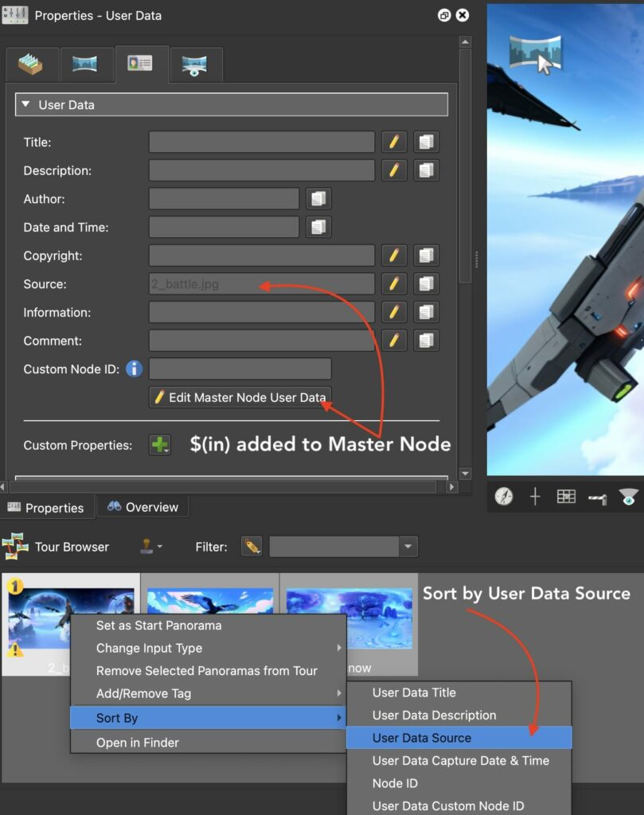Click scroll down arrow in Properties panel
Screen dimensions: 644x815
pyautogui.click(x=465, y=474)
